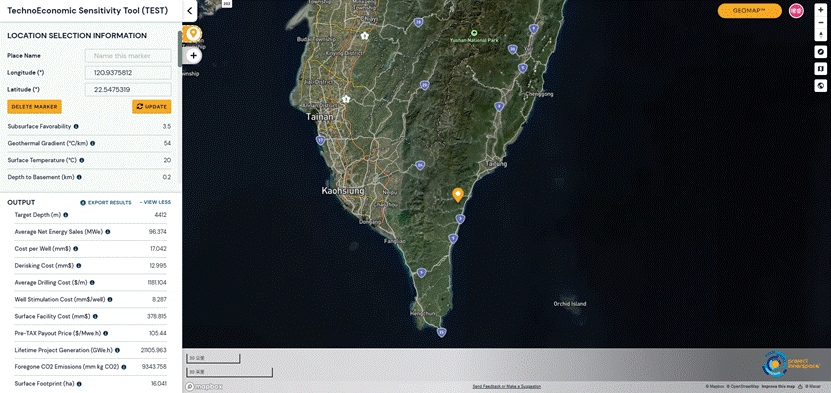This screenshot has width=831, height=393.
Task: Show info for Well Stimulation Cost
Action: (110, 300)
